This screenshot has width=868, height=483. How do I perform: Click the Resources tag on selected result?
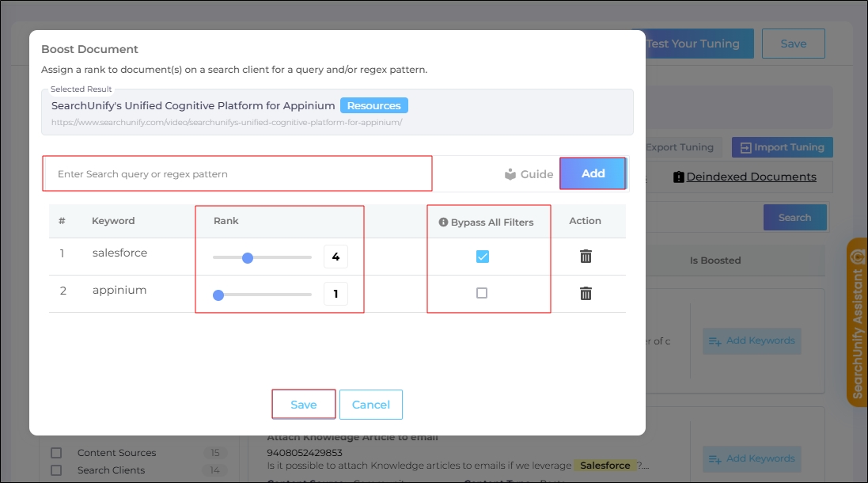[374, 105]
